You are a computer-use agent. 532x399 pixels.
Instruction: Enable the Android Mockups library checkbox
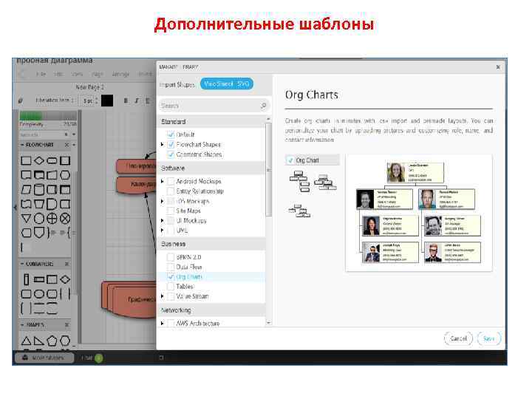click(x=171, y=181)
